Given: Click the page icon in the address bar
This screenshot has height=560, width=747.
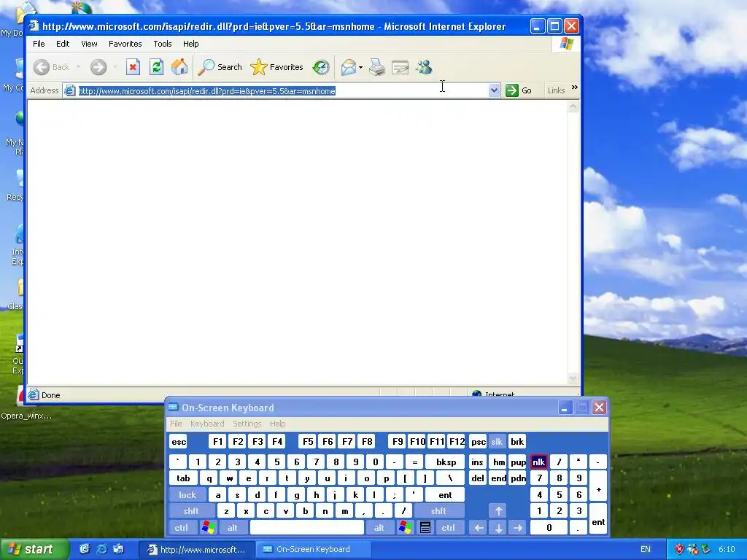Looking at the screenshot, I should tap(69, 90).
